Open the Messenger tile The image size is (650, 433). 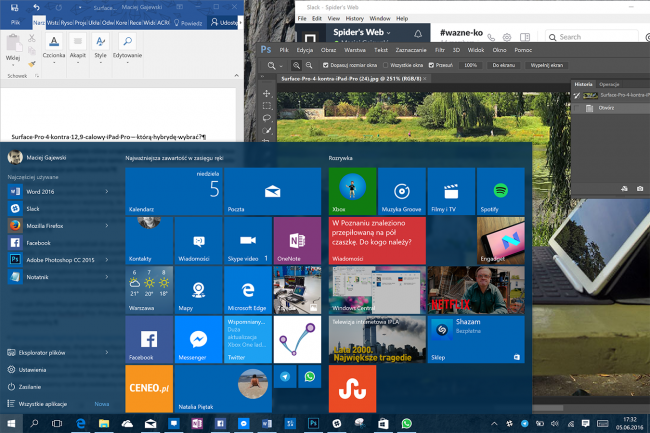(x=199, y=339)
